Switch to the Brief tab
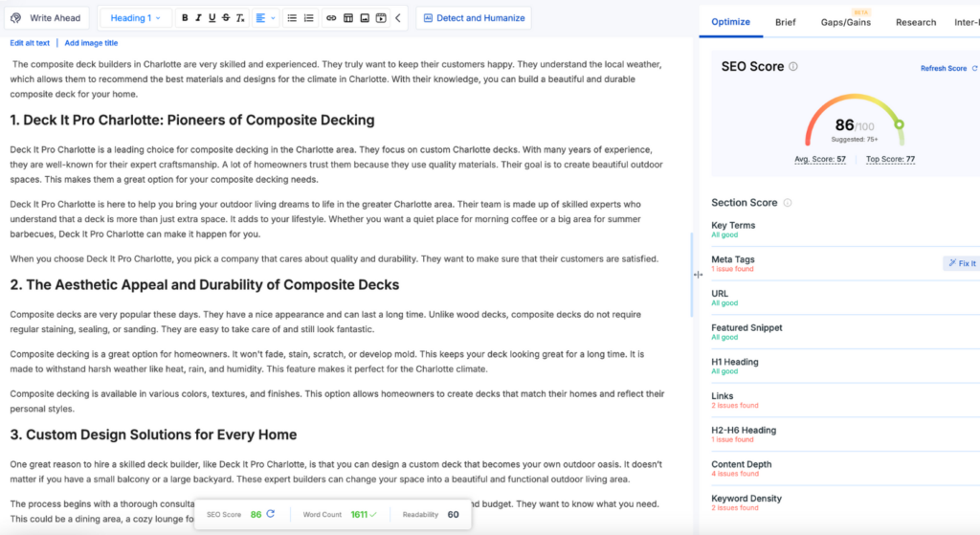This screenshot has width=980, height=535. pyautogui.click(x=786, y=23)
